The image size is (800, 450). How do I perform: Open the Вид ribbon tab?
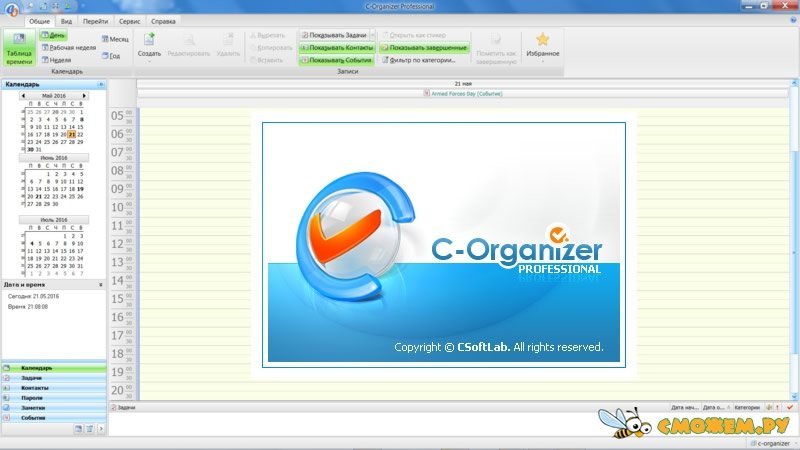[x=66, y=20]
